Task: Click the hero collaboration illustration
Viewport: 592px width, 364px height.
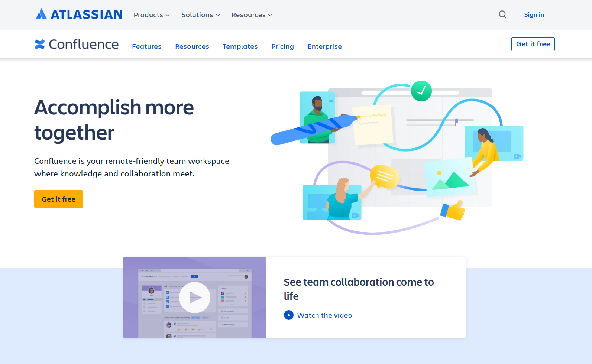Action: (397, 157)
